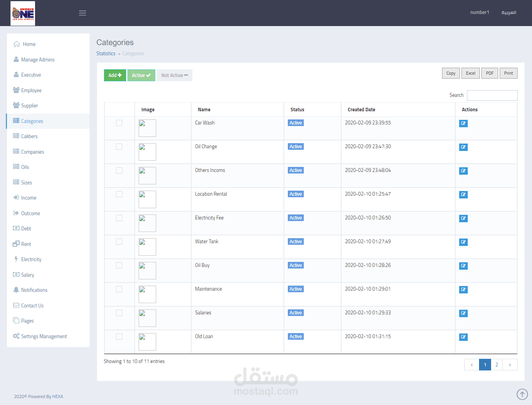This screenshot has height=405, width=532.
Task: Click the edit icon for Water Tank
Action: point(463,242)
